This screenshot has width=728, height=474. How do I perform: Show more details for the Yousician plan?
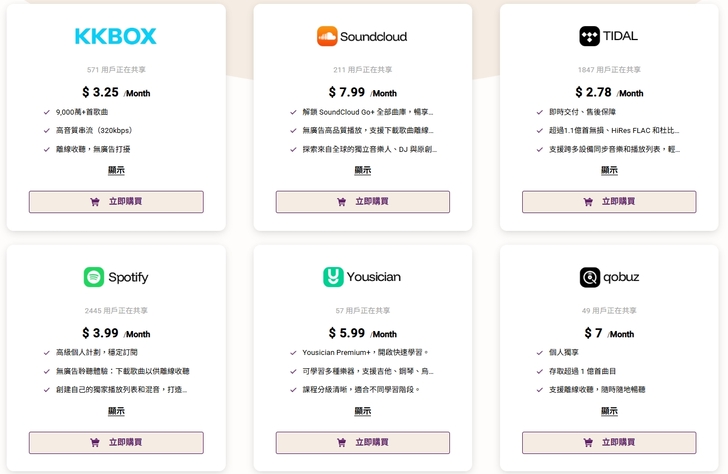pos(363,411)
